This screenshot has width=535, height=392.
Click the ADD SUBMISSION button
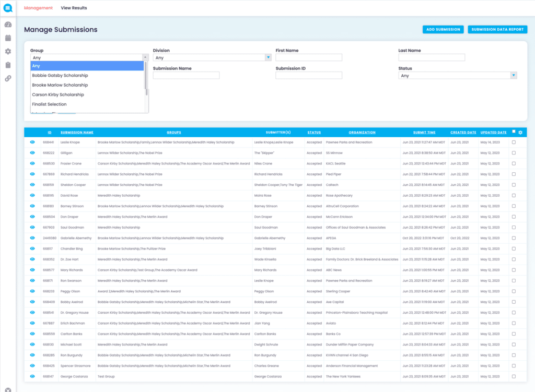[443, 29]
